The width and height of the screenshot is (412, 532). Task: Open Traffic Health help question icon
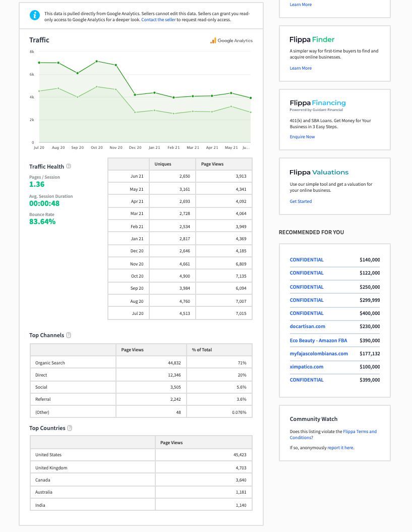coord(69,166)
